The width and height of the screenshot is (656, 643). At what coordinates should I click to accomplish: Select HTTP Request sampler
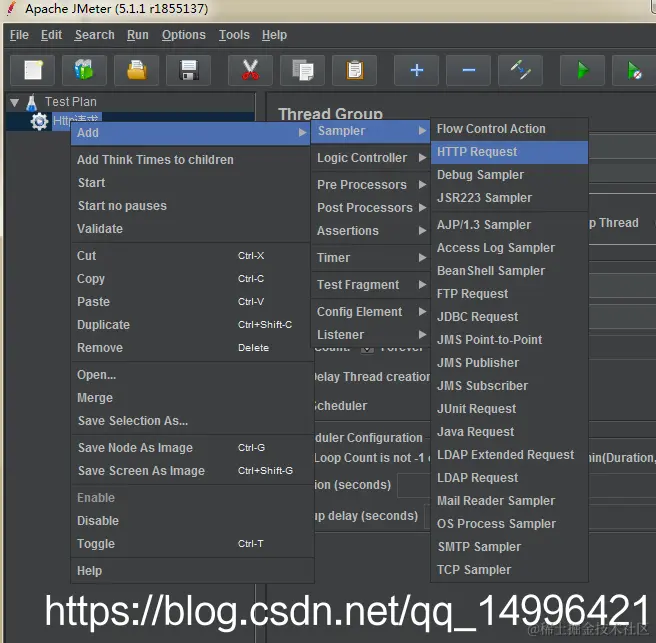pyautogui.click(x=509, y=152)
